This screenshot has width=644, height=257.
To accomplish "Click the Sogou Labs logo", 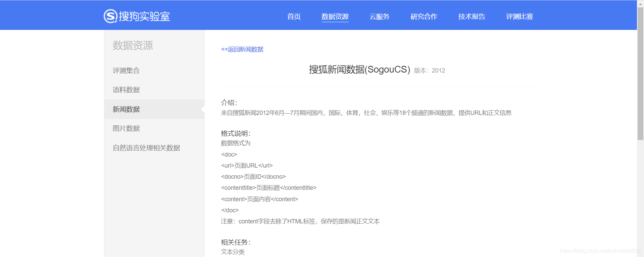I will 137,16.
